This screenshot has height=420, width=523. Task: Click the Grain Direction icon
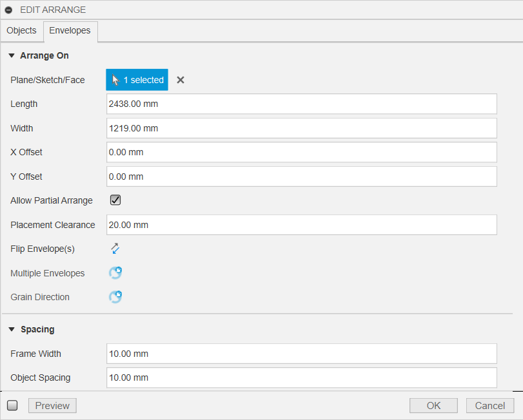115,297
